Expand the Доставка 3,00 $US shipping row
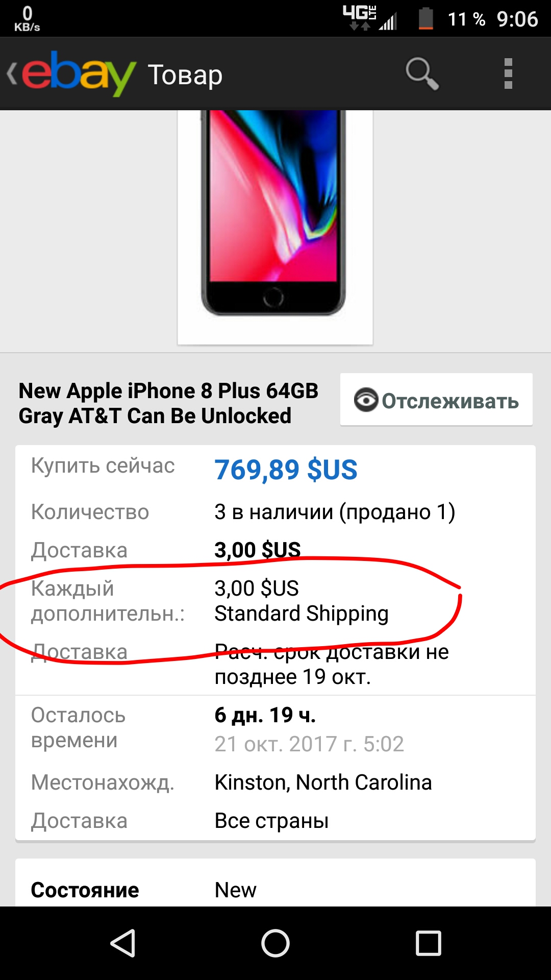The width and height of the screenshot is (551, 980). tap(275, 550)
